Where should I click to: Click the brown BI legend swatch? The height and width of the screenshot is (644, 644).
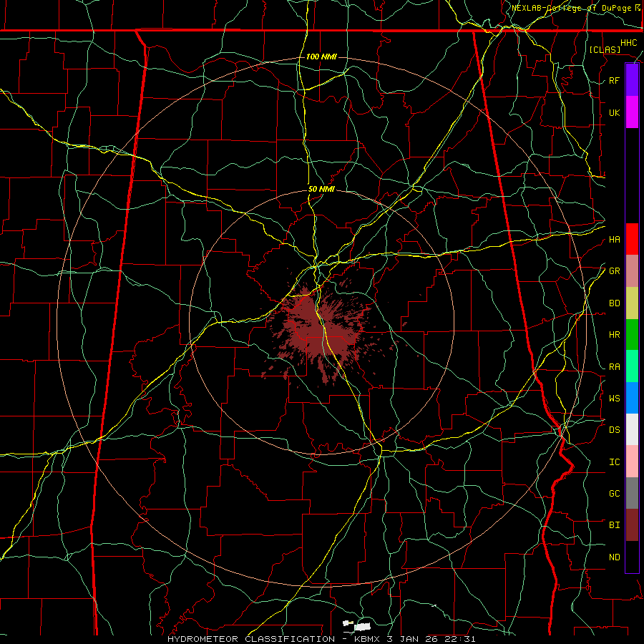click(632, 525)
